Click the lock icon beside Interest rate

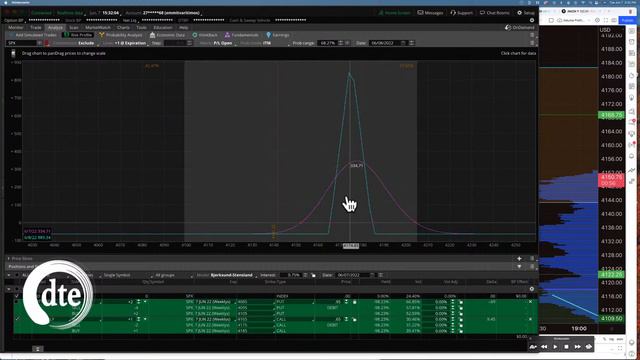313,275
